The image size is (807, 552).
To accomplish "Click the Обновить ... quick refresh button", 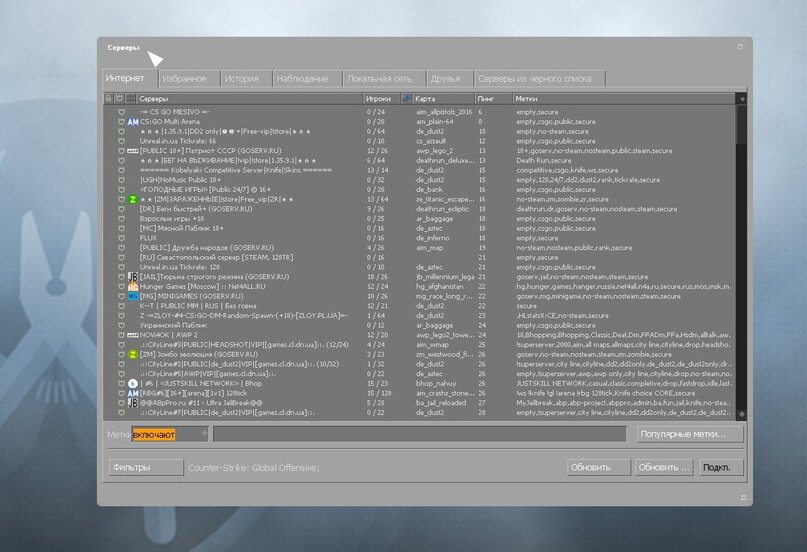I will click(663, 467).
